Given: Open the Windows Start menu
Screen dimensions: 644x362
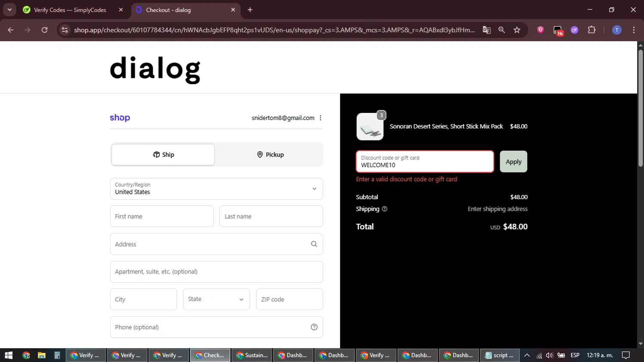Looking at the screenshot, I should click(9, 355).
